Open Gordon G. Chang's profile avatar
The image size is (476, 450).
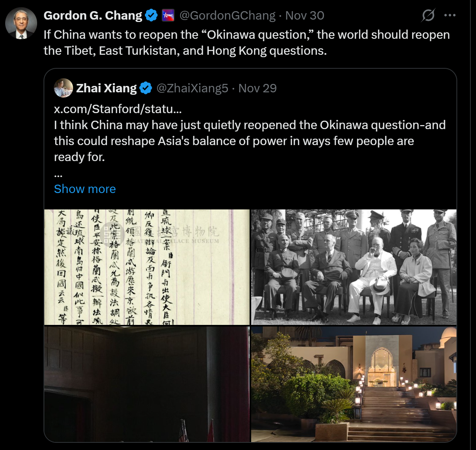point(21,24)
